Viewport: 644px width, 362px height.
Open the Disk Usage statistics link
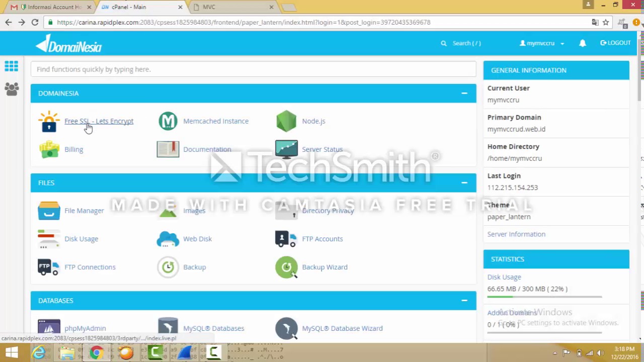click(504, 277)
